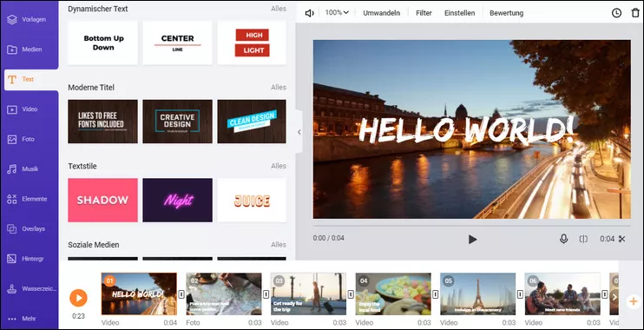Open the Video sidebar section

point(23,109)
